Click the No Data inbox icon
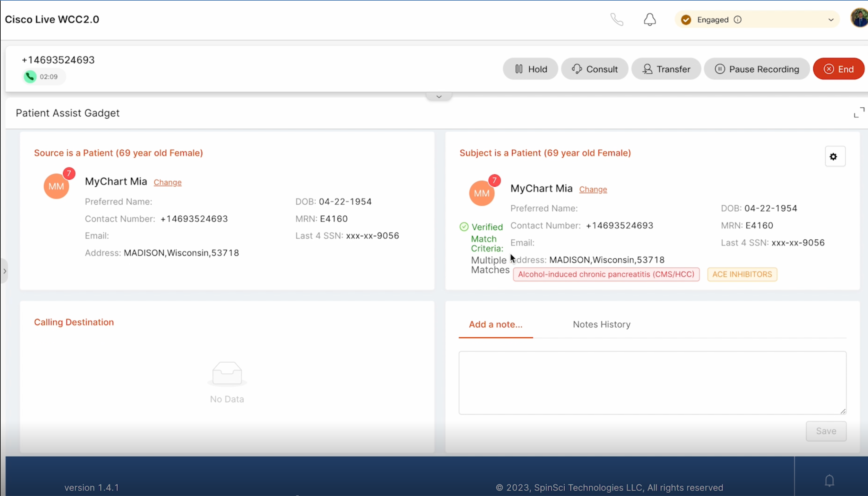The width and height of the screenshot is (868, 496). pyautogui.click(x=227, y=374)
